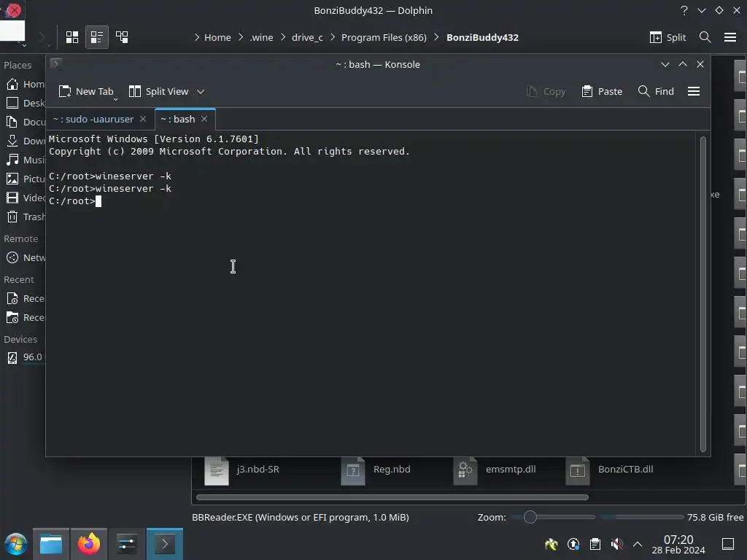Select j3.nbd-SR file in Dolphin
This screenshot has height=560, width=747.
click(x=243, y=470)
